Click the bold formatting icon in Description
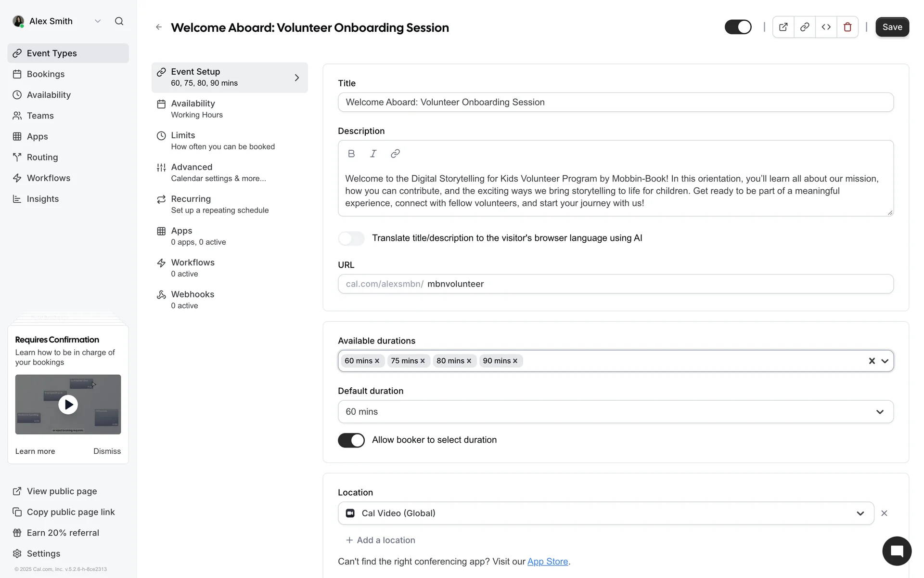 point(351,154)
